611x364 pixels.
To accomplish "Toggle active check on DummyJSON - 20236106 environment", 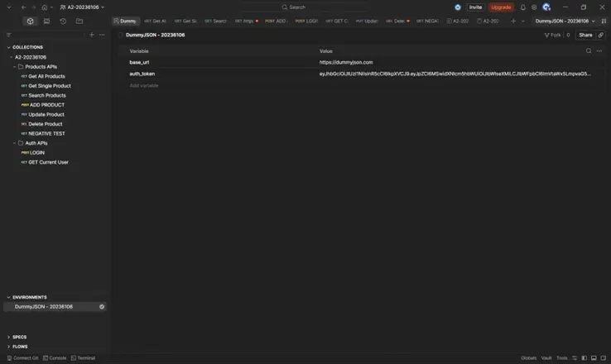I will coord(102,307).
